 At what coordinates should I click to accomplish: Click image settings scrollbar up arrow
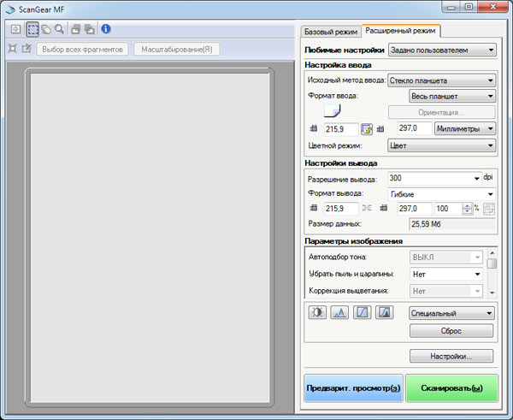492,253
